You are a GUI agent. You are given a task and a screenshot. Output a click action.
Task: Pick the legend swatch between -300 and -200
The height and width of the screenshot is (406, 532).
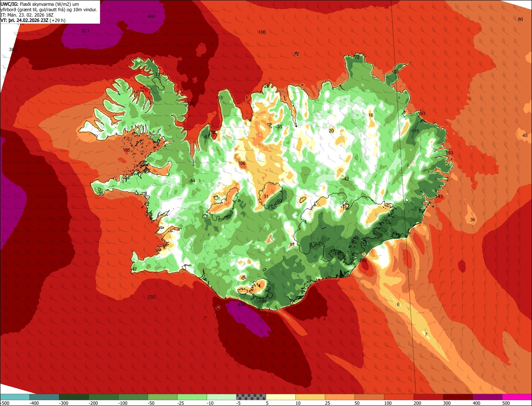click(74, 397)
